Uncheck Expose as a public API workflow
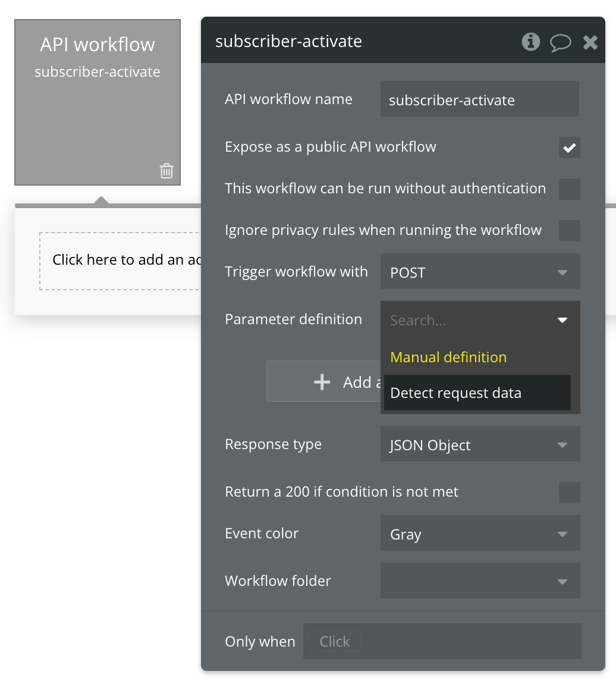This screenshot has width=616, height=684. 569,148
